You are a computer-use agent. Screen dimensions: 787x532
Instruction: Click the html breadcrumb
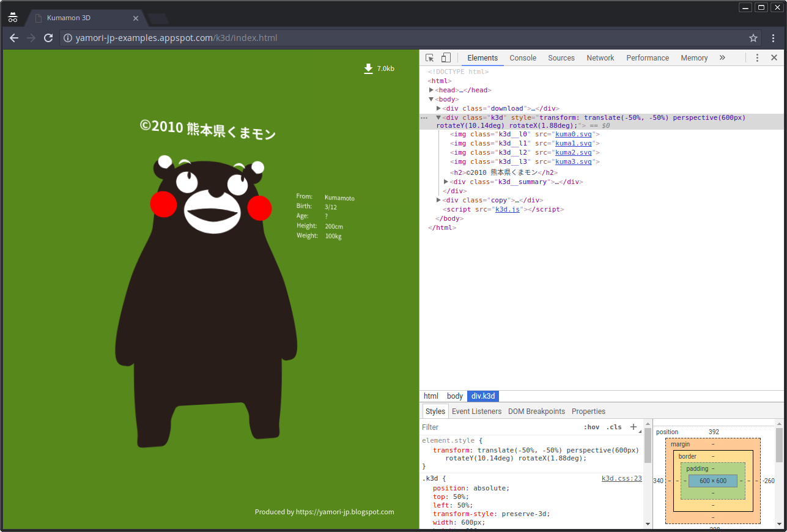pos(431,396)
